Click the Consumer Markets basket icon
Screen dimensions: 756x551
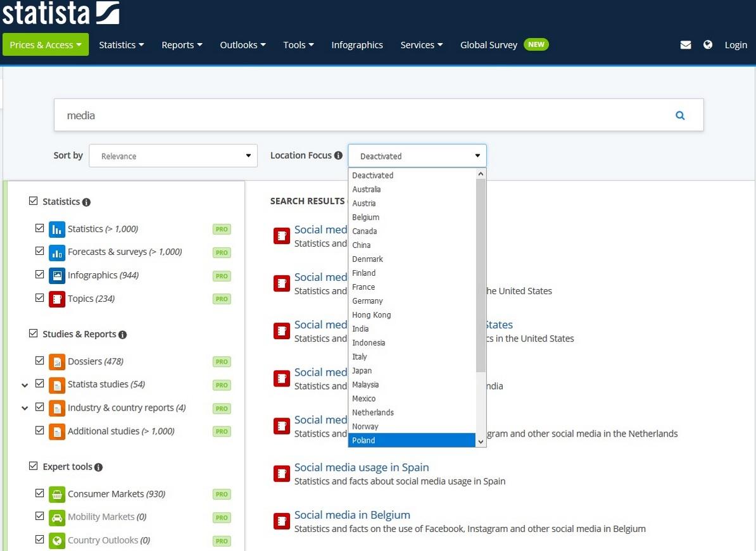57,494
